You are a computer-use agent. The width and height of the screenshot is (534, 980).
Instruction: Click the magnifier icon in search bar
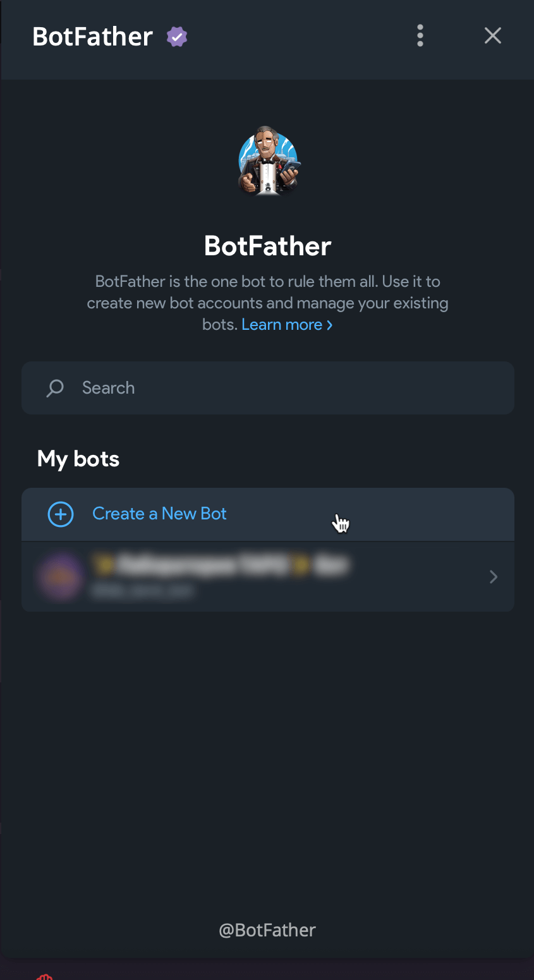coord(56,388)
